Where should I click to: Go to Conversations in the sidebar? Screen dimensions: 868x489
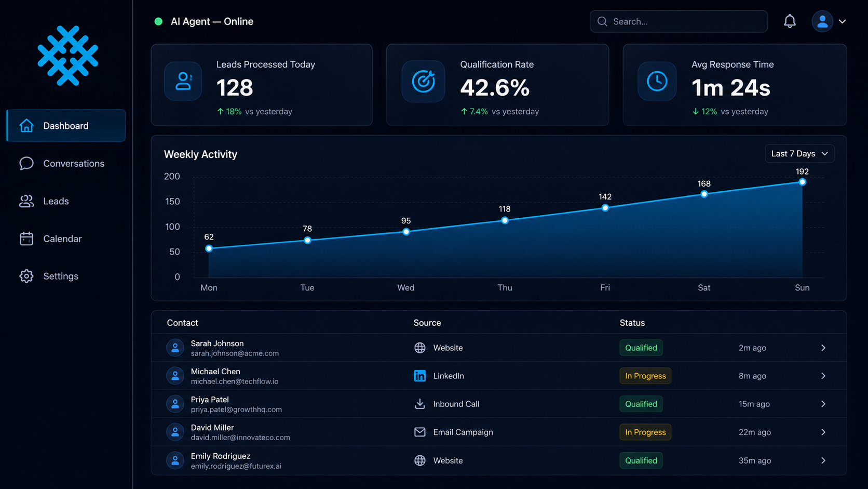tap(74, 163)
